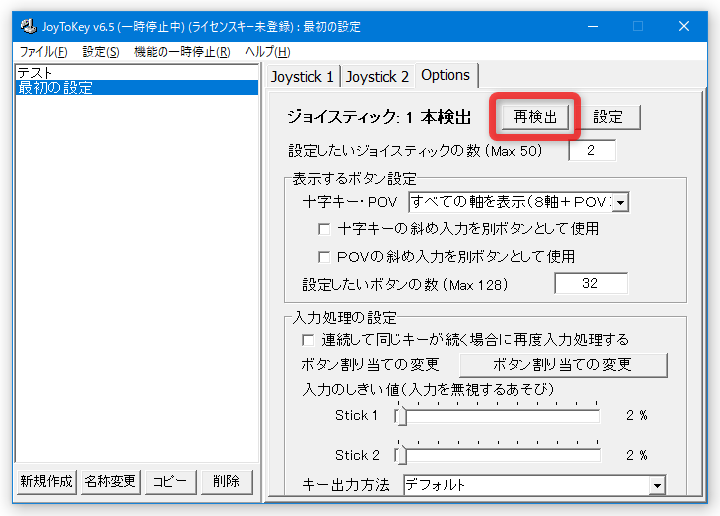The height and width of the screenshot is (516, 720).
Task: Edit the button count field (Max 128)
Action: coord(591,283)
